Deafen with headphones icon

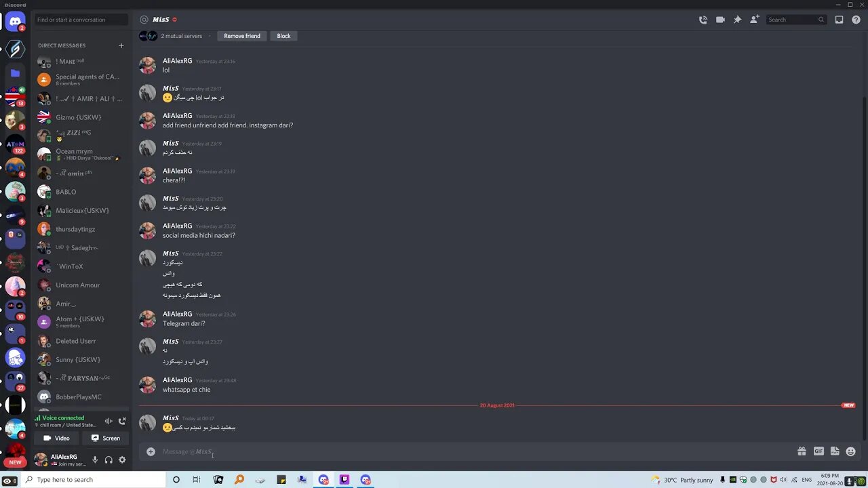click(108, 460)
